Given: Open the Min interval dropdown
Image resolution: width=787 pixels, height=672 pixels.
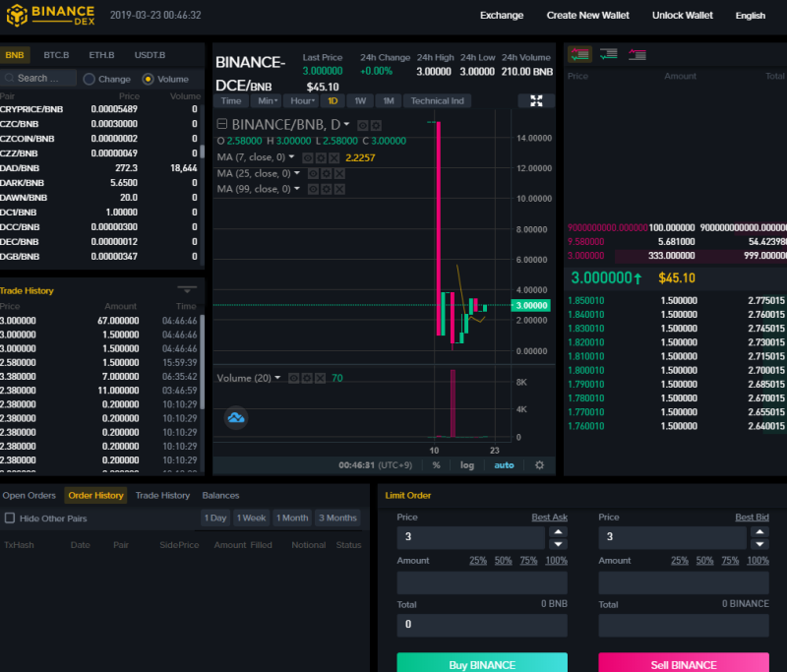Looking at the screenshot, I should tap(267, 101).
